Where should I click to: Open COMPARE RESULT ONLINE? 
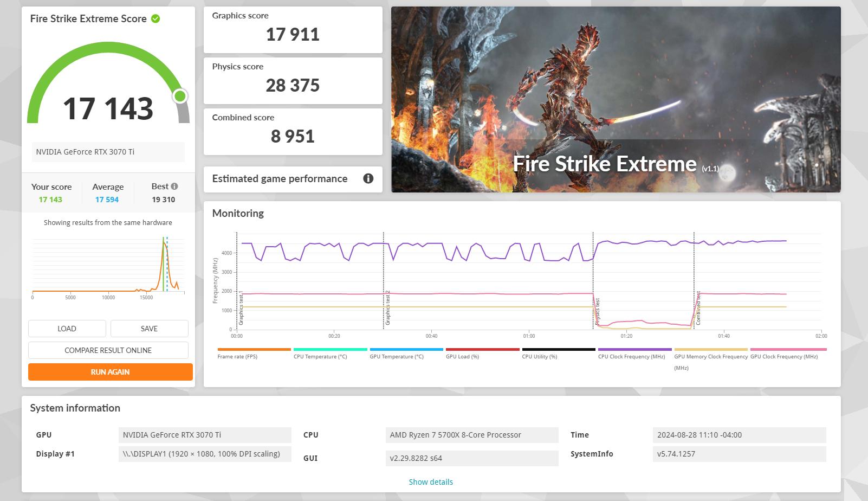(x=108, y=350)
